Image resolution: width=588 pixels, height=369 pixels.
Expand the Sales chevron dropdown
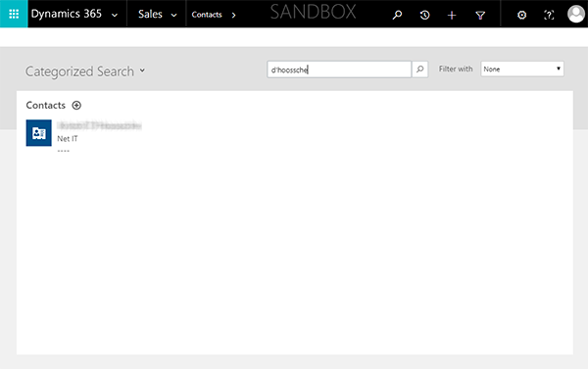pyautogui.click(x=173, y=16)
